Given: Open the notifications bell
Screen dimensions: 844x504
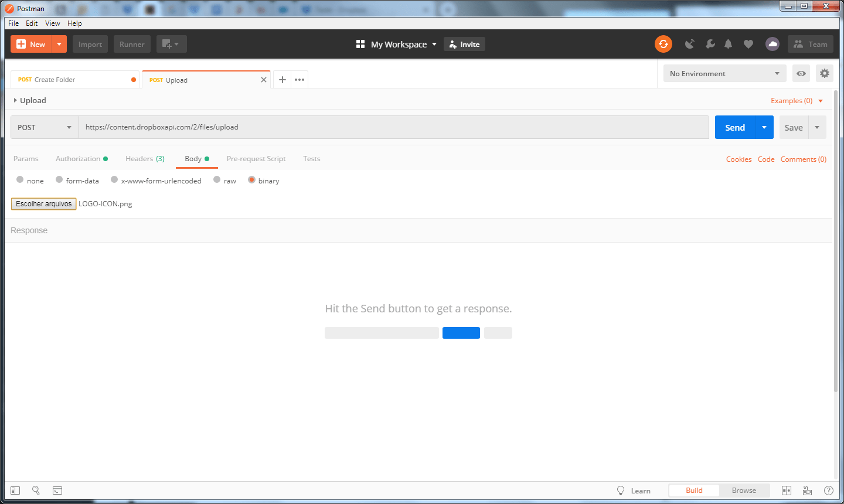Looking at the screenshot, I should coord(728,44).
